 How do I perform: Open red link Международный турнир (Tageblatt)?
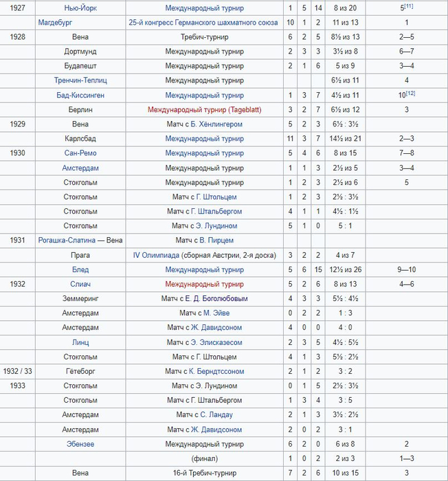[x=204, y=109]
